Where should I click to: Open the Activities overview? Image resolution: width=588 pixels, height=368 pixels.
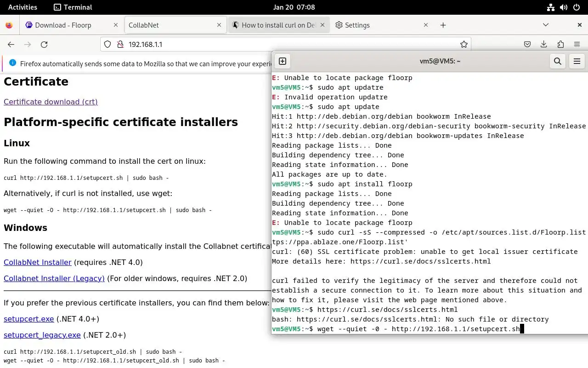[x=23, y=7]
